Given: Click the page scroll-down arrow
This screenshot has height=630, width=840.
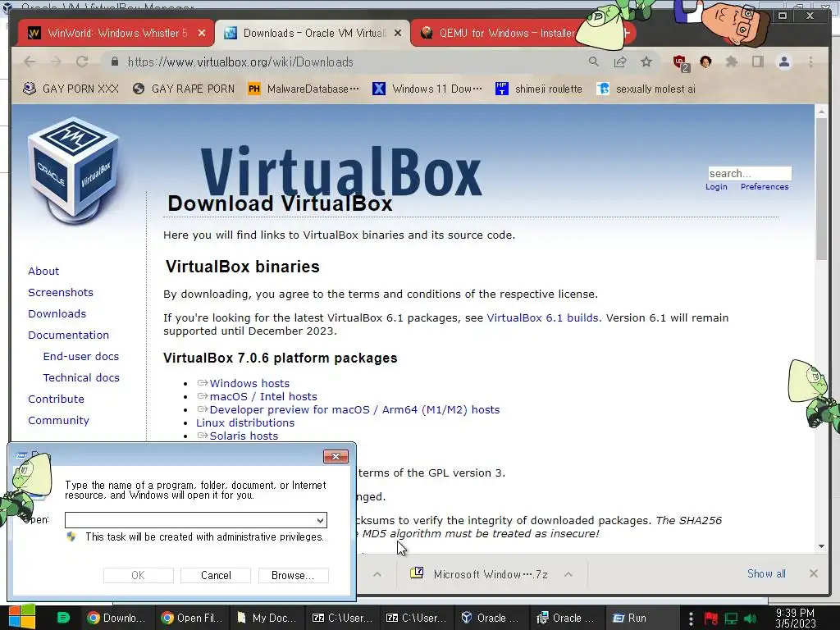Looking at the screenshot, I should coord(821,546).
